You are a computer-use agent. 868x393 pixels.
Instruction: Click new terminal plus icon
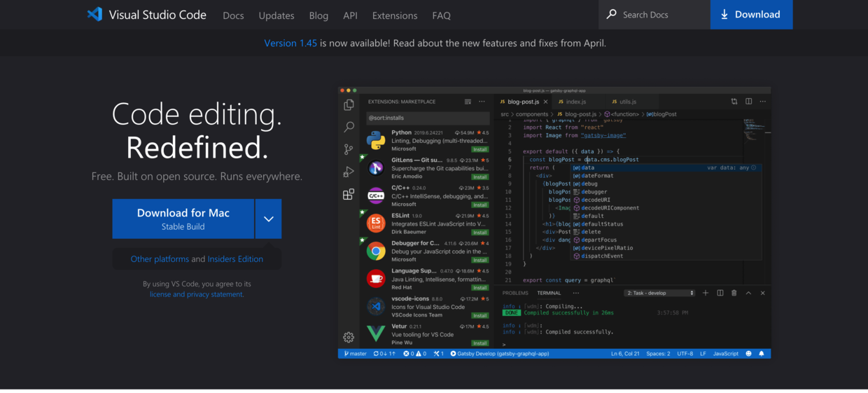coord(706,293)
